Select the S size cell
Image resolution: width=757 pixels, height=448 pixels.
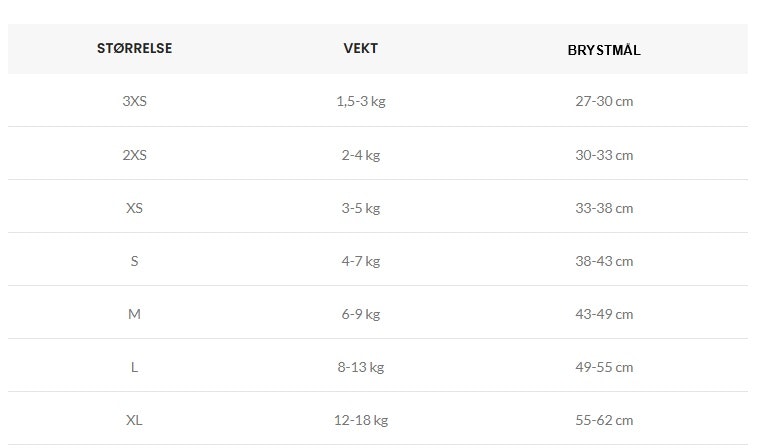[134, 261]
